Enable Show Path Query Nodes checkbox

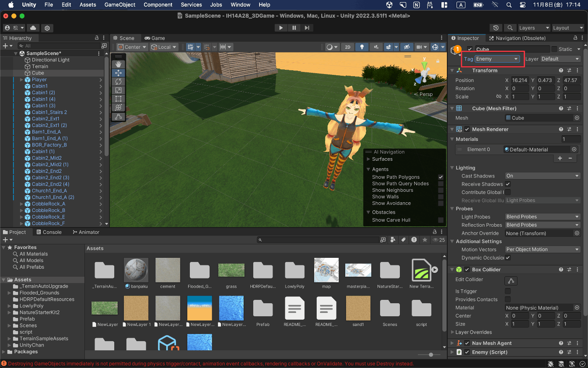(441, 184)
